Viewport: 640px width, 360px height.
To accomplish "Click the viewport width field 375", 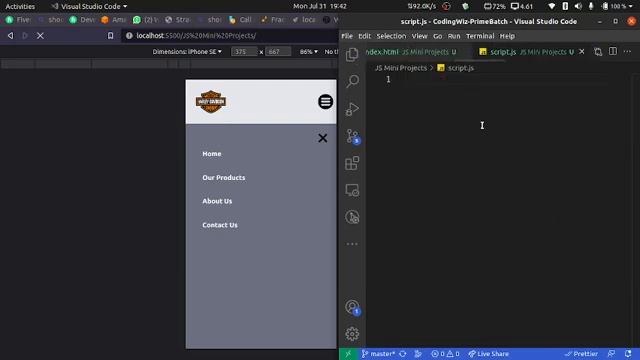I will (244, 52).
